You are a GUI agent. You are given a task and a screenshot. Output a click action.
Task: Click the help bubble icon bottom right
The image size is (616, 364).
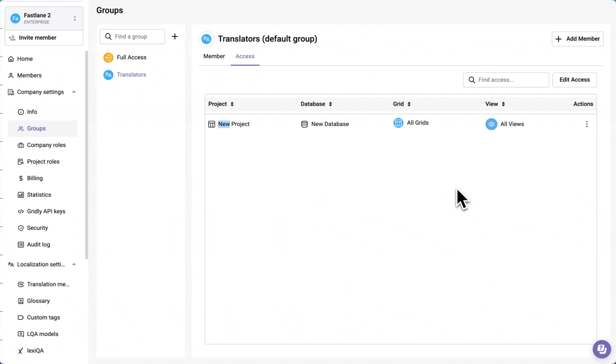click(x=602, y=349)
